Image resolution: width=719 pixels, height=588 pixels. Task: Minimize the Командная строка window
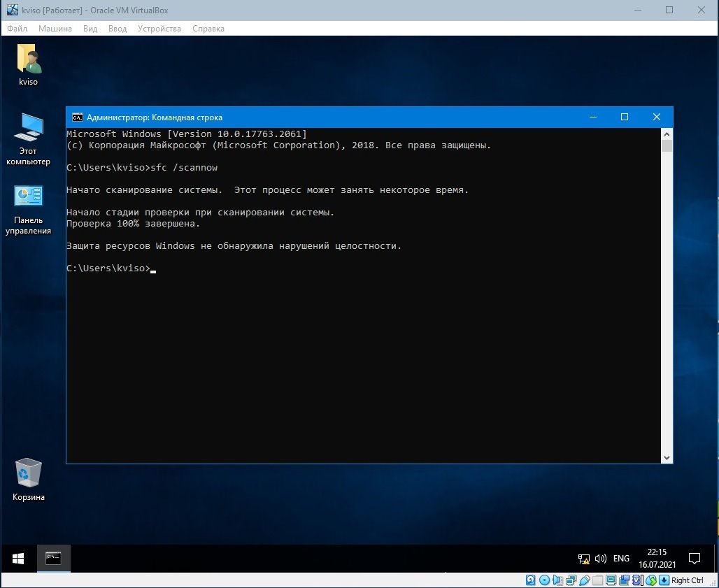[x=593, y=117]
